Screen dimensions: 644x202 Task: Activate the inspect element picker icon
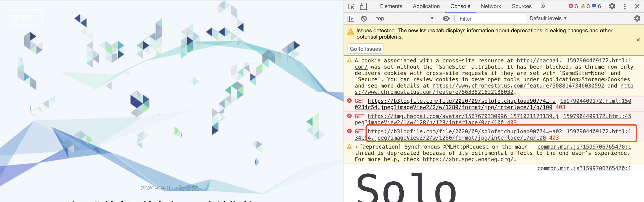(351, 6)
